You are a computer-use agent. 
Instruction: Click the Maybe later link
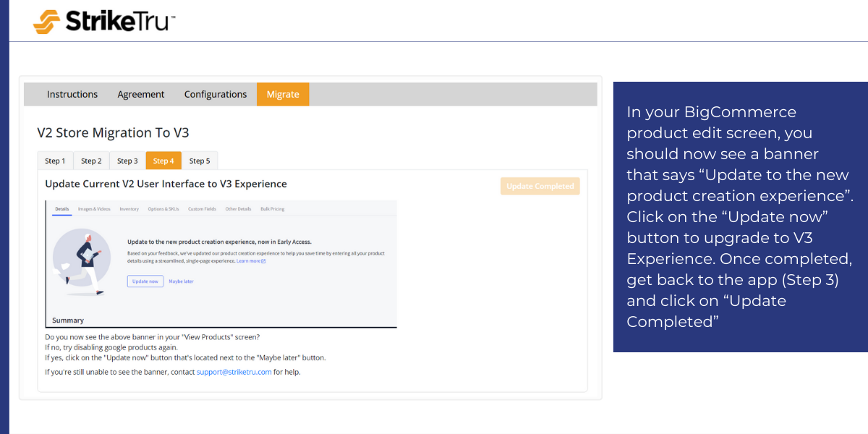coord(181,281)
